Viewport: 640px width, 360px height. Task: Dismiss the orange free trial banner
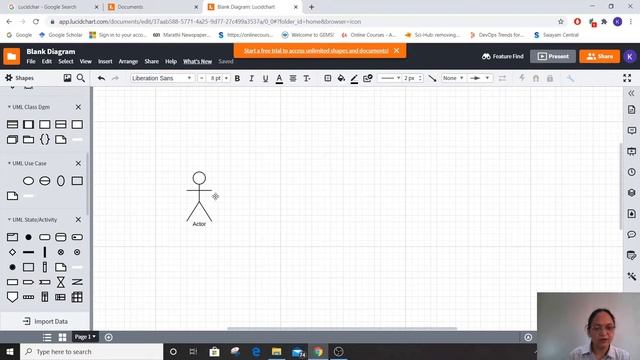coord(397,51)
